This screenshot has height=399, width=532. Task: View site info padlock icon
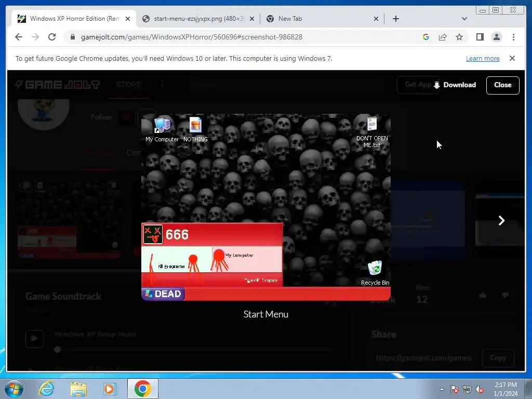click(x=73, y=37)
